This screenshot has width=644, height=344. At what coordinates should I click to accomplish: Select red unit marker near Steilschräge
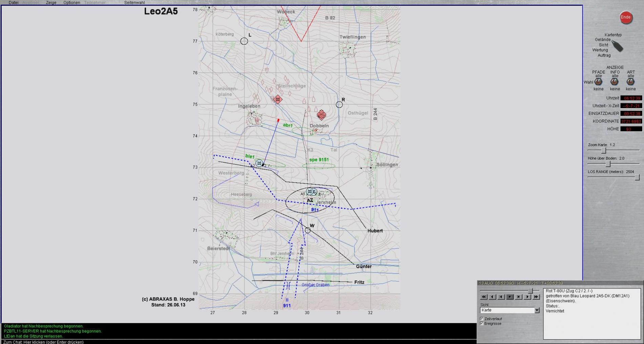pos(278,99)
